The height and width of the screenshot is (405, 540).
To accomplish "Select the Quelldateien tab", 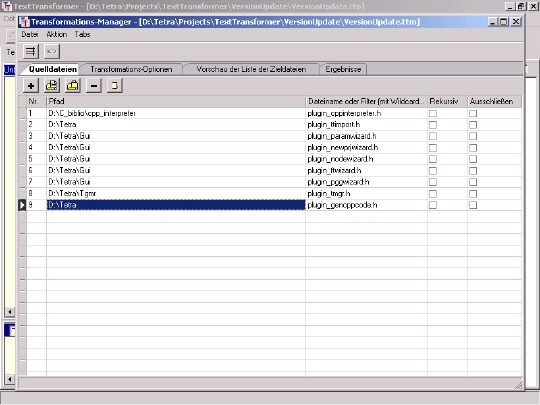I will [52, 69].
